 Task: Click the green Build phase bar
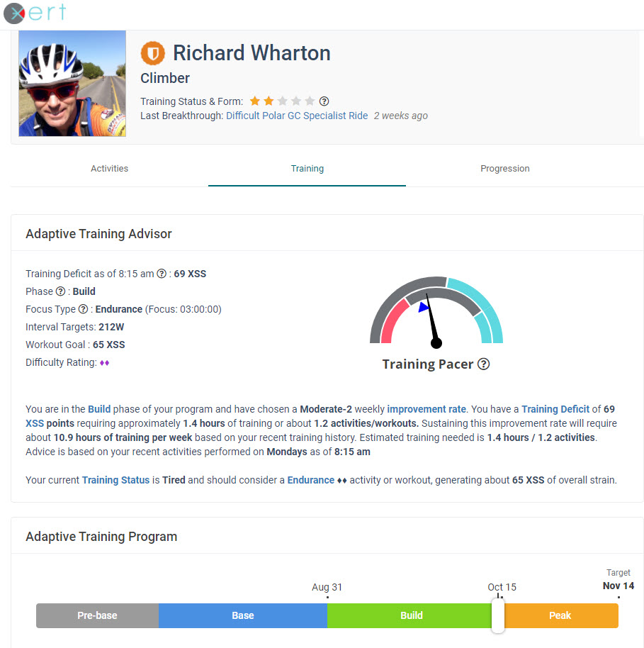411,615
